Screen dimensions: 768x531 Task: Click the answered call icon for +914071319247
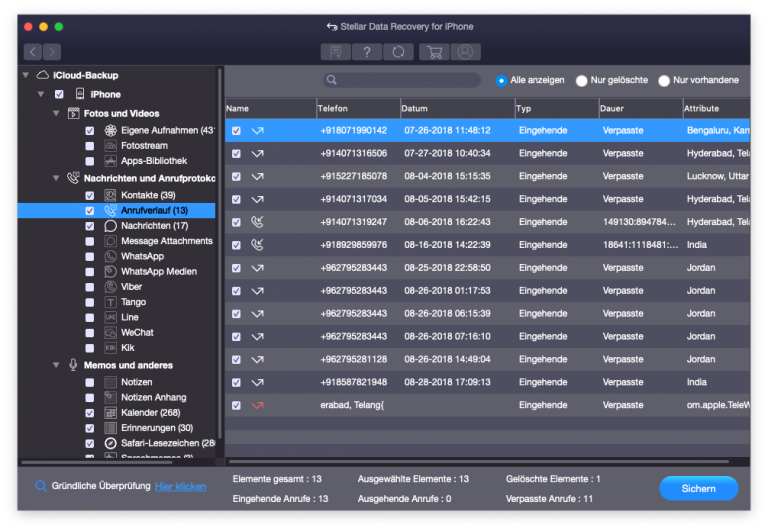coord(258,222)
